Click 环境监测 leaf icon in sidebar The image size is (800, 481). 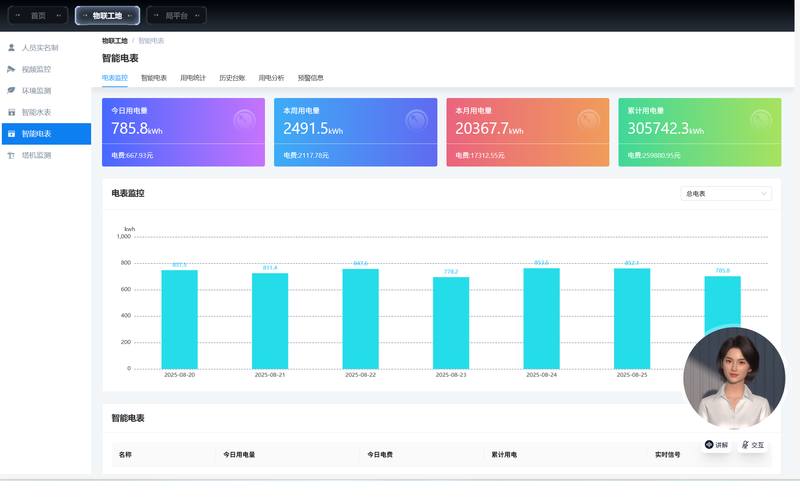[x=11, y=90]
